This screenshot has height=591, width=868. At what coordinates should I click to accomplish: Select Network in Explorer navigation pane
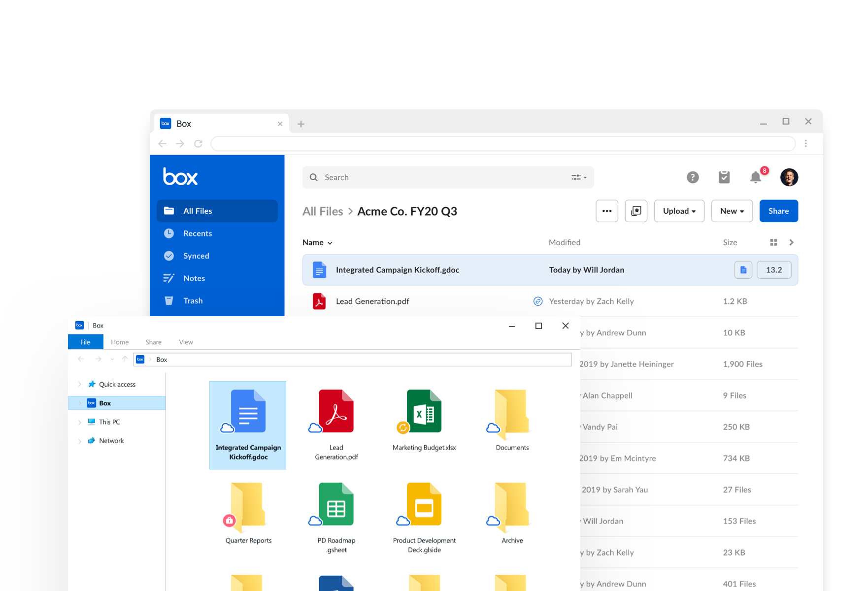[106, 441]
